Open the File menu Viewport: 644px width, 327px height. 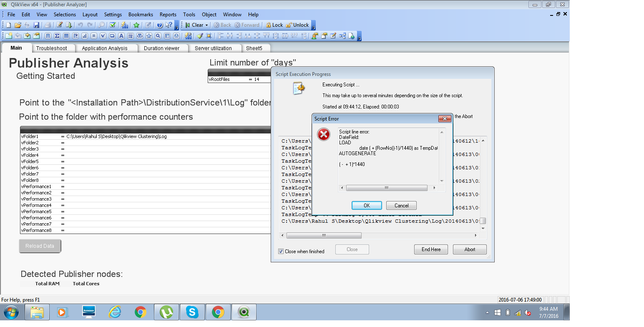point(11,15)
